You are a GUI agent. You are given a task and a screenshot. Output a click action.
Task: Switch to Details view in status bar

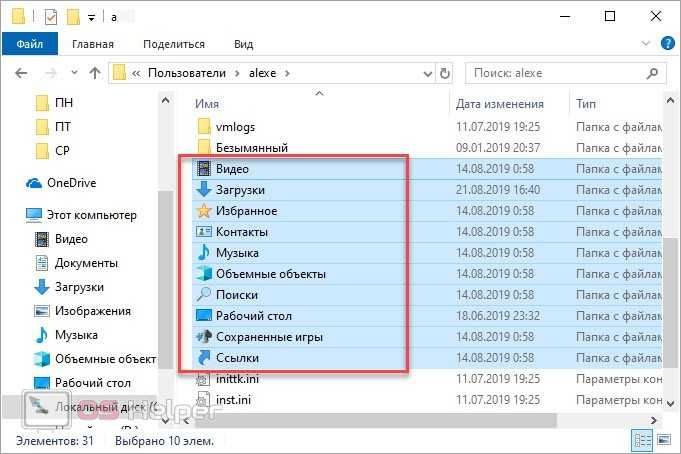click(x=641, y=441)
